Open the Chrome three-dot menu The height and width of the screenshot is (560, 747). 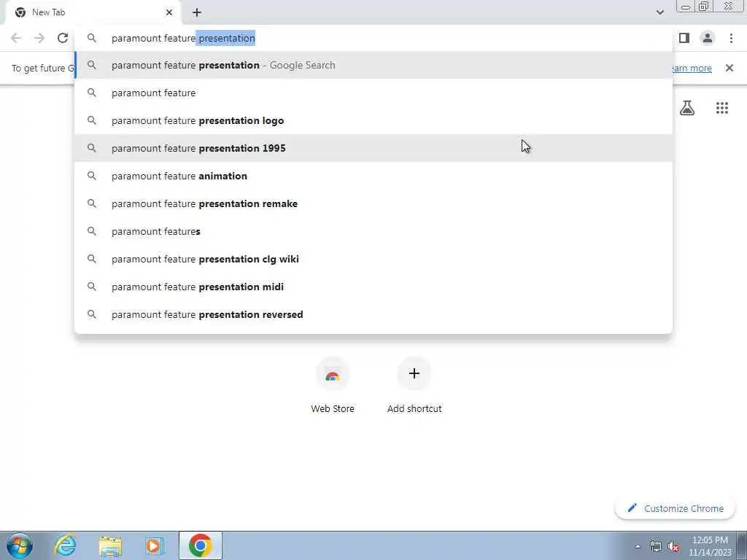[731, 38]
